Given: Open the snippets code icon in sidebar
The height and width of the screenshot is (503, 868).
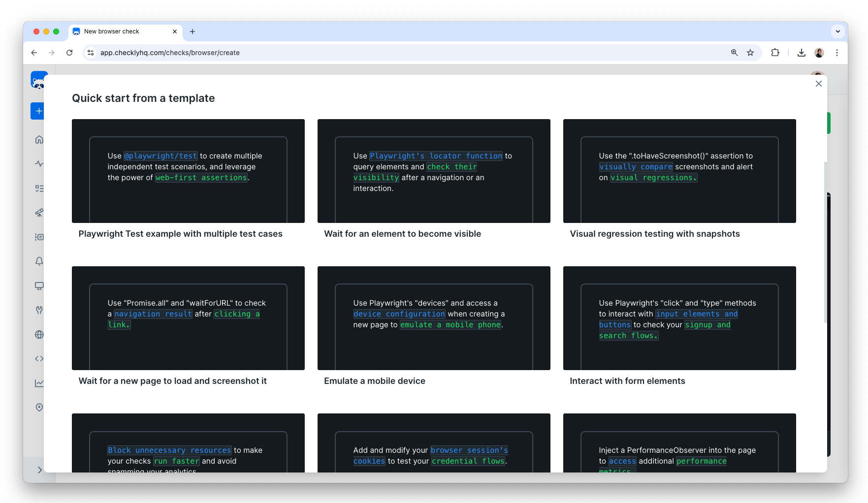Looking at the screenshot, I should click(x=39, y=358).
